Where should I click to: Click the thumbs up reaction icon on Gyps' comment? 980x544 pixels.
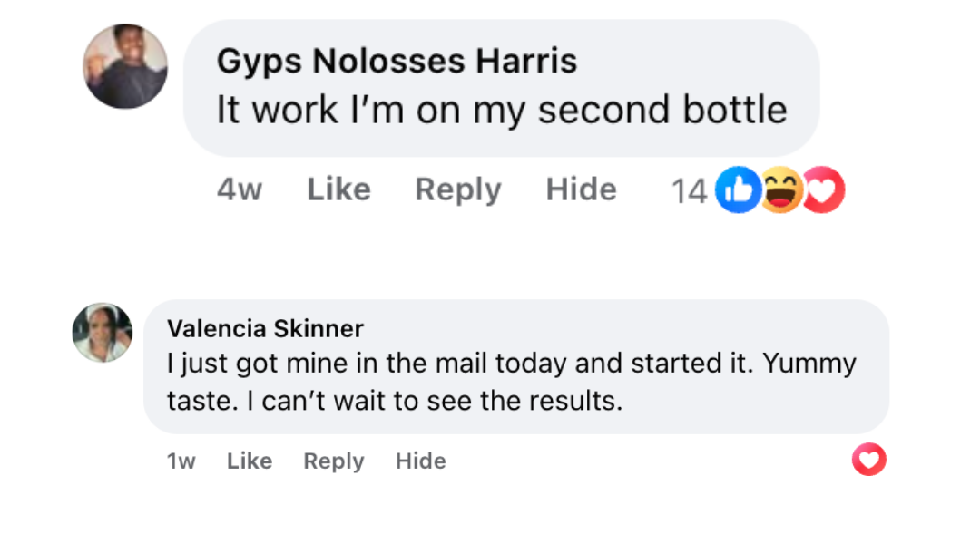pos(738,189)
